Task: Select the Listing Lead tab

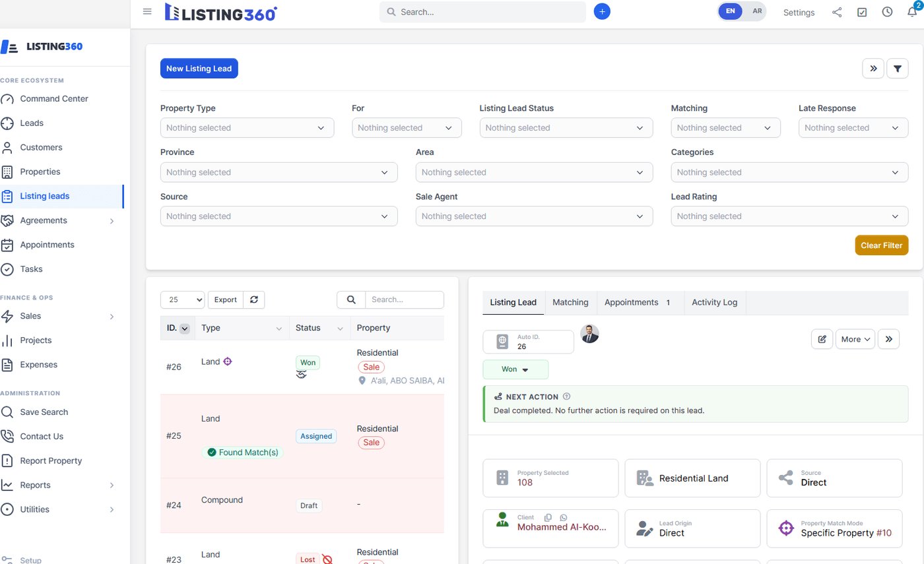Action: pos(513,302)
